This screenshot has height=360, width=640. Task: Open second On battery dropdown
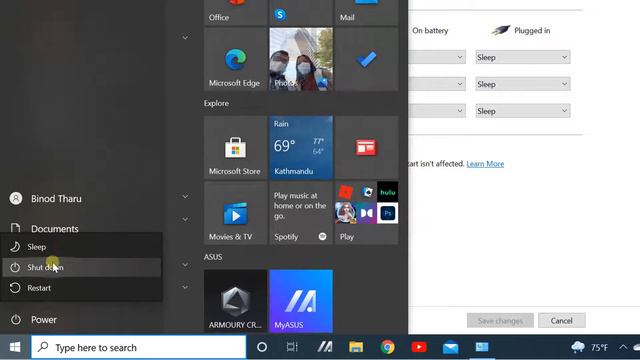(x=437, y=84)
